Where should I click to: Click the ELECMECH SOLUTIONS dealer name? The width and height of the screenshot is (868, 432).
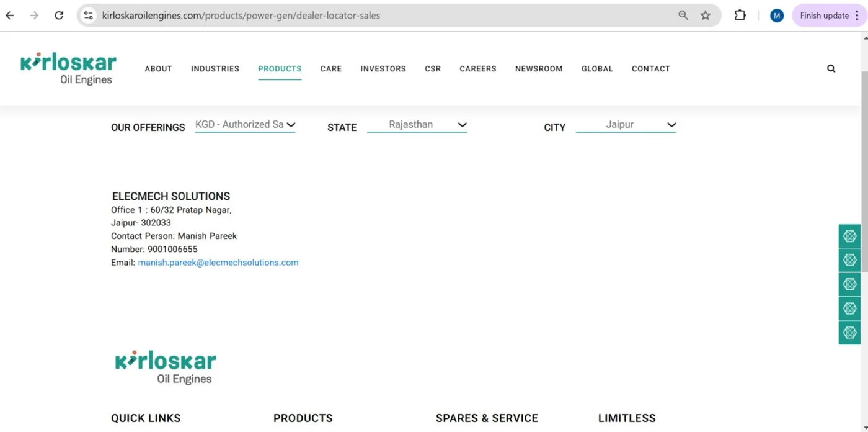(171, 196)
